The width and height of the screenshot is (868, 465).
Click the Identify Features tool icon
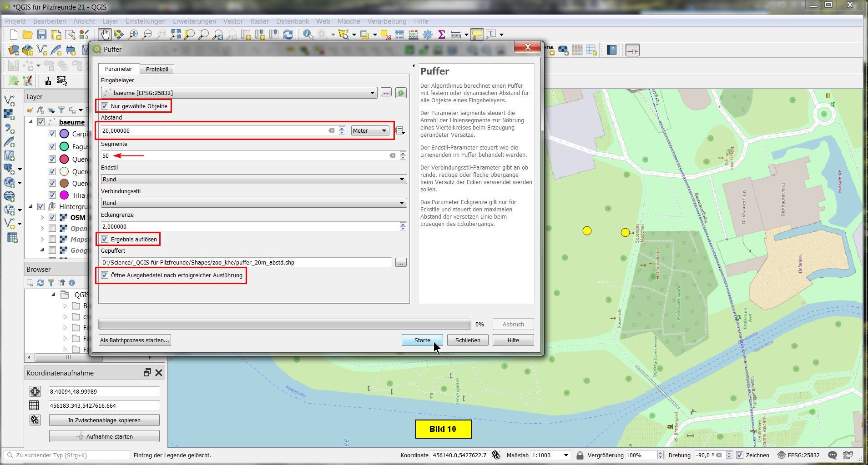(308, 35)
